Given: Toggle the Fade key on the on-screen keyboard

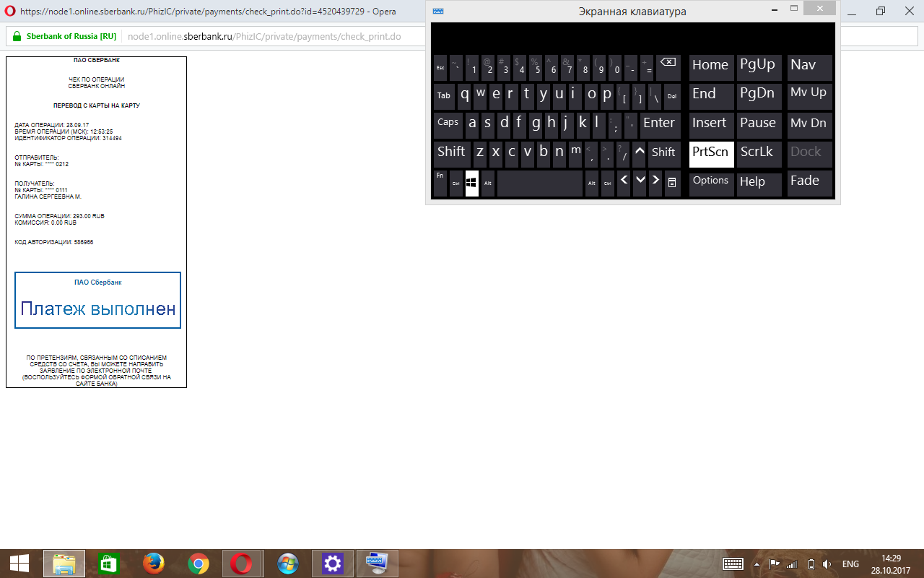Looking at the screenshot, I should click(810, 184).
